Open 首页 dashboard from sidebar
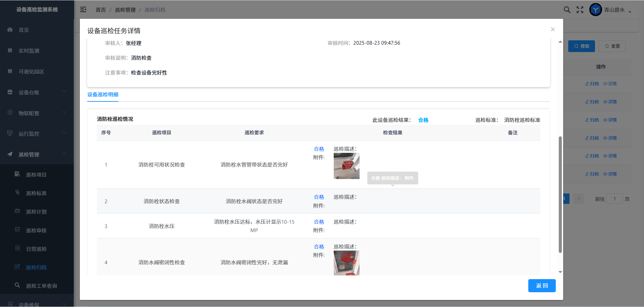 23,30
